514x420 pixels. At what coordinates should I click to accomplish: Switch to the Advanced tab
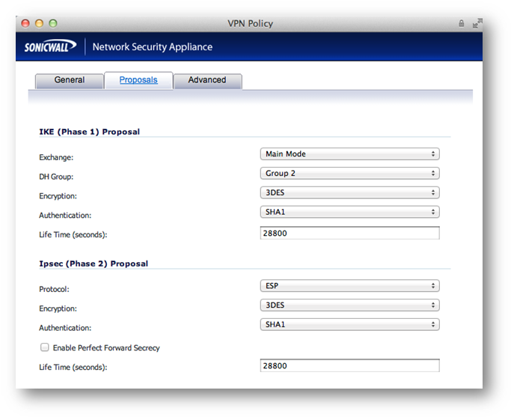tap(207, 81)
